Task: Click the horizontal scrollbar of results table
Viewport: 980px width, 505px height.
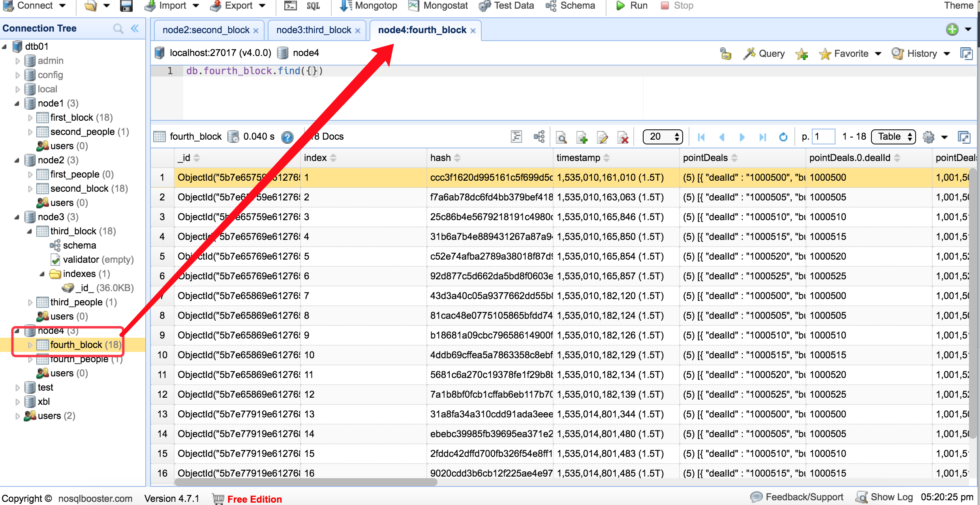Action: pos(306,482)
